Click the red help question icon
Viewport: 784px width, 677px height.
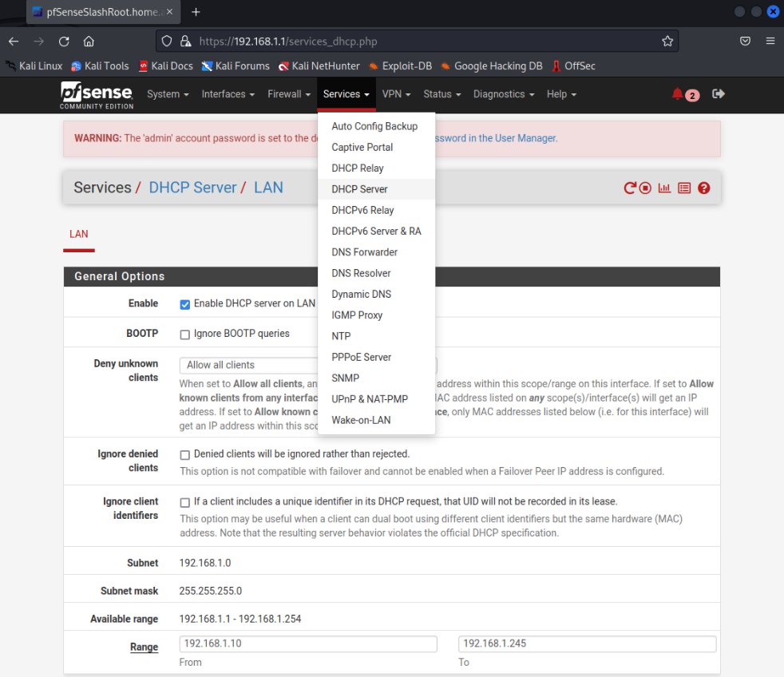[x=703, y=188]
